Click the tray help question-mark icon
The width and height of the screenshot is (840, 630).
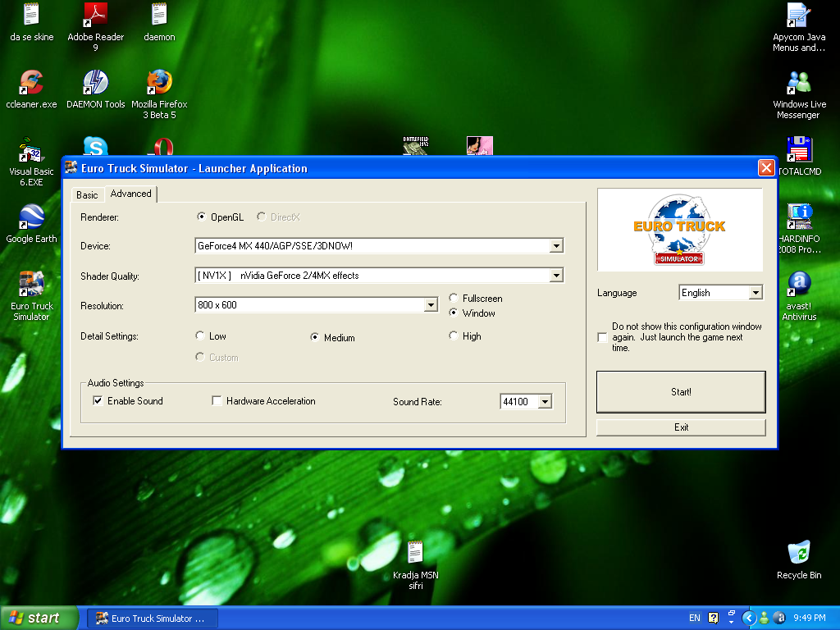pos(713,618)
